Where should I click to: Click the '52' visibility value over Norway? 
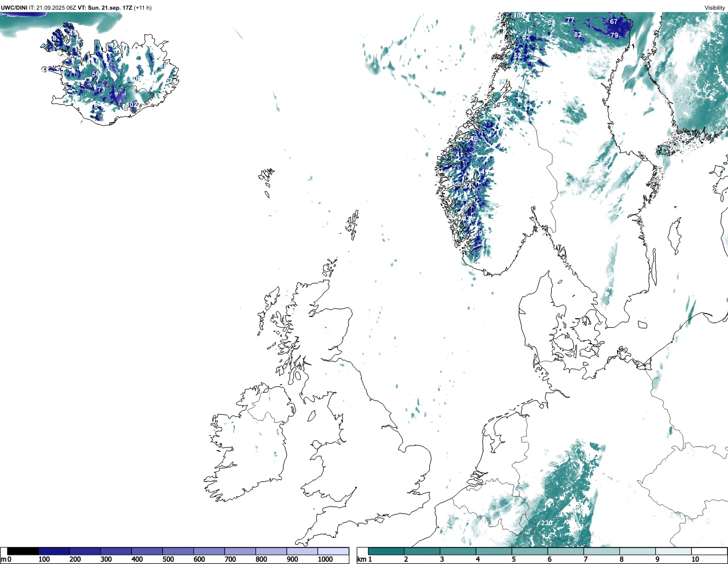click(527, 38)
